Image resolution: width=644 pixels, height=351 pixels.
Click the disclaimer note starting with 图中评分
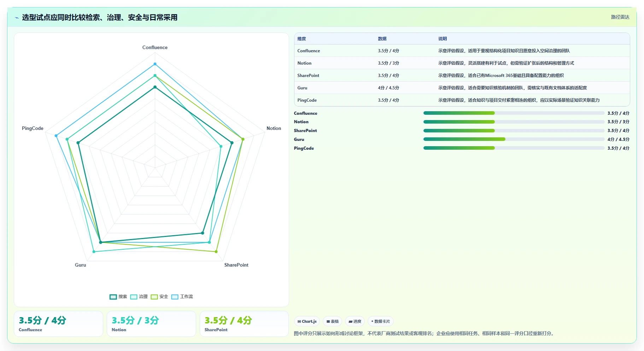pyautogui.click(x=424, y=333)
